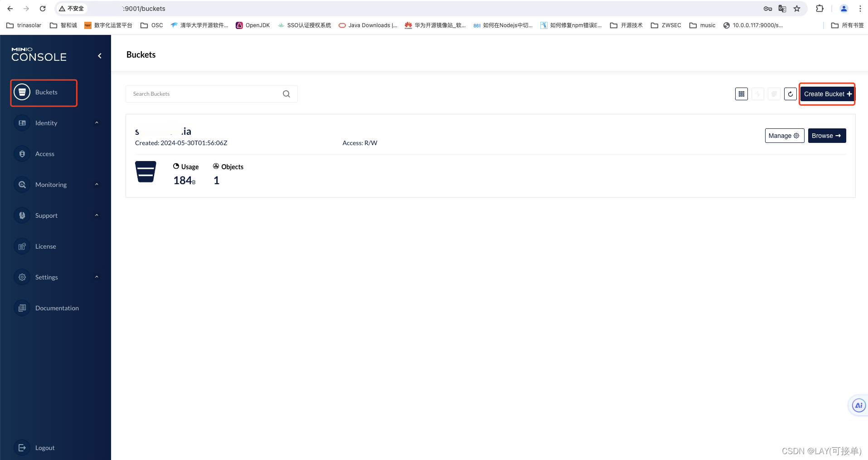Collapse the Settings section chevron
Screen dimensions: 868x460
point(96,277)
